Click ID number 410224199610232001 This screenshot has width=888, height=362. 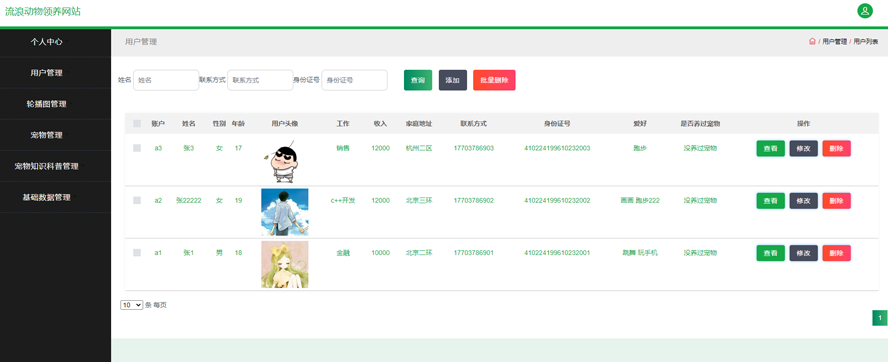[x=557, y=253]
